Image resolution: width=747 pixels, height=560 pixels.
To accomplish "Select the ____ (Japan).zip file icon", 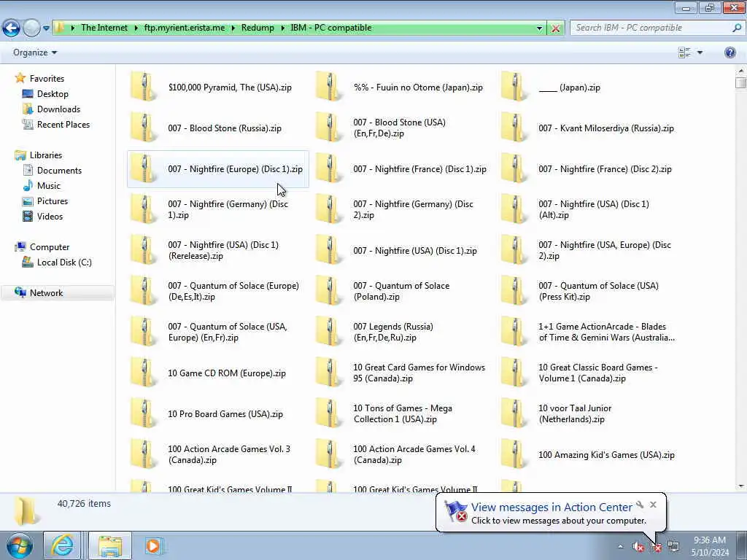I will 514,87.
